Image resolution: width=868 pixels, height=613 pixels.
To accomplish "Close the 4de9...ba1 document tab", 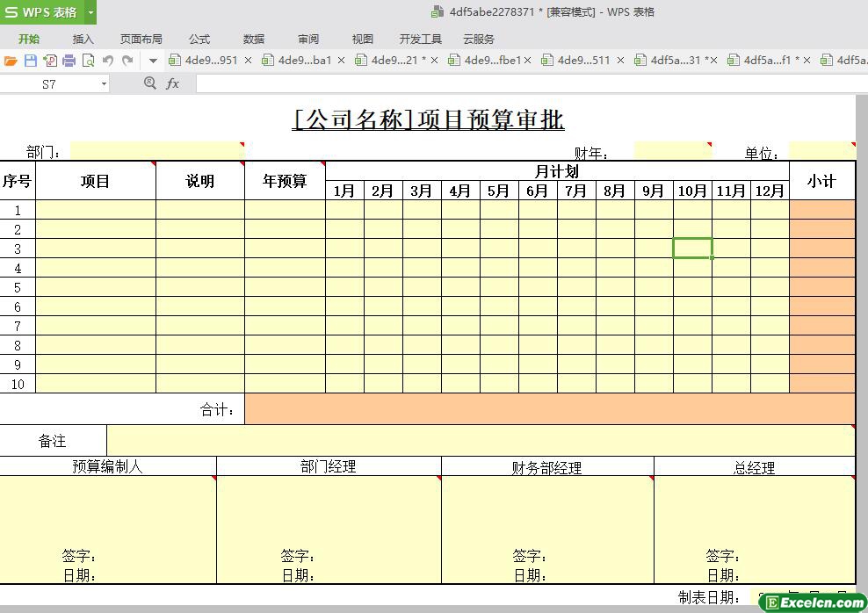I will [x=342, y=61].
